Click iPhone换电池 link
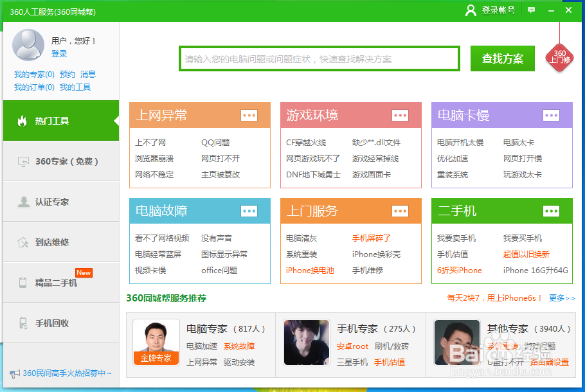 coord(310,270)
